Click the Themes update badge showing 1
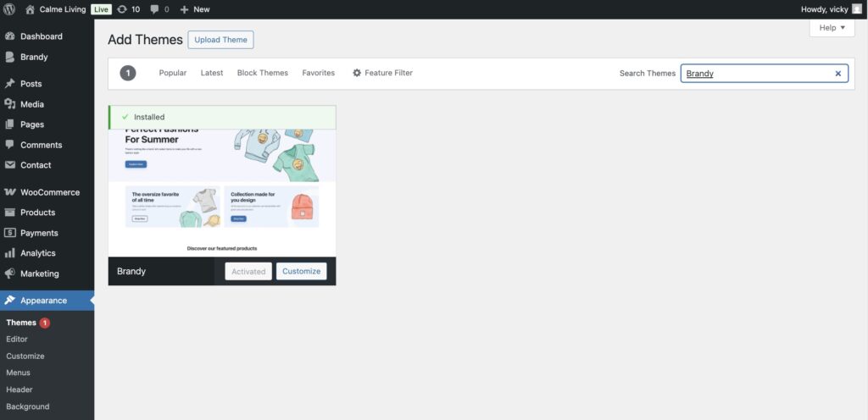The image size is (868, 420). (44, 323)
